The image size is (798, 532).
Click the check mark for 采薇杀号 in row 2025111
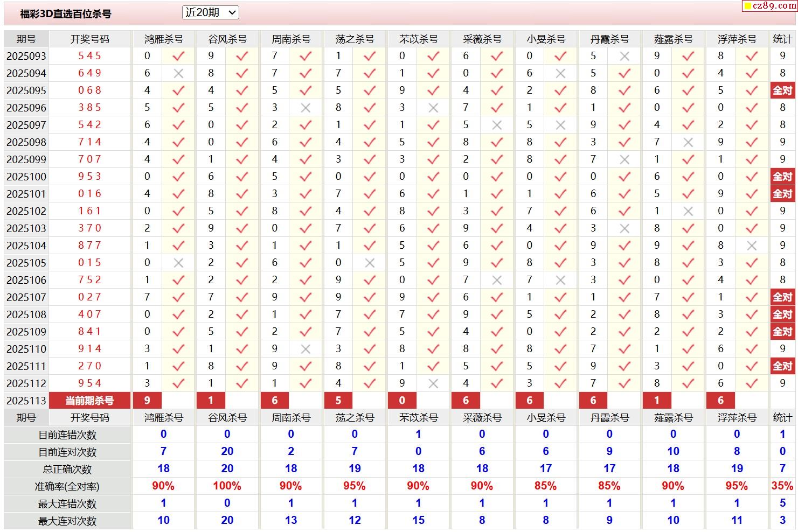pyautogui.click(x=497, y=366)
